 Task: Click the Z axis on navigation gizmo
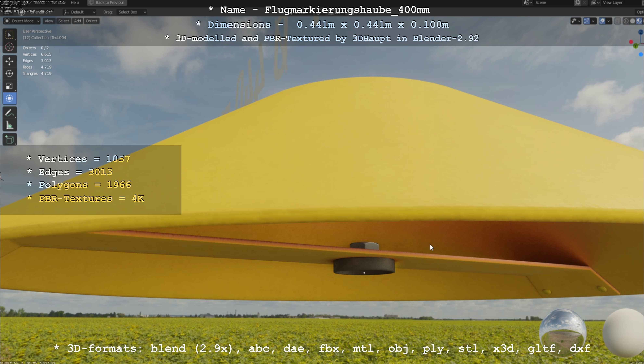point(641,32)
